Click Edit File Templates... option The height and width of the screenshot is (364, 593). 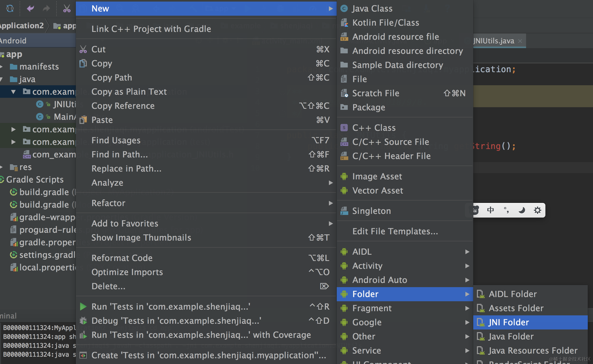tap(395, 231)
